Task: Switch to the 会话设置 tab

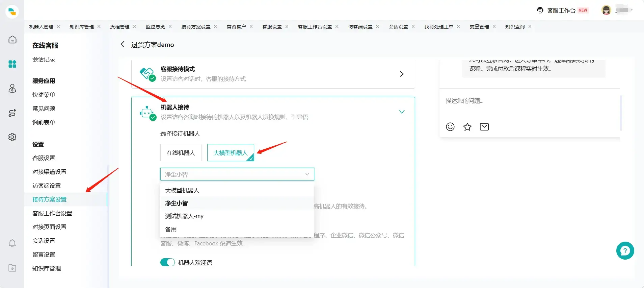Action: click(x=399, y=27)
